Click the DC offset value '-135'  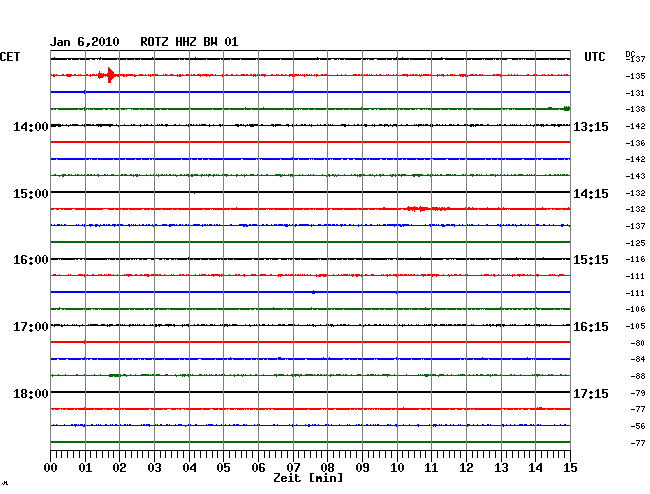[635, 76]
